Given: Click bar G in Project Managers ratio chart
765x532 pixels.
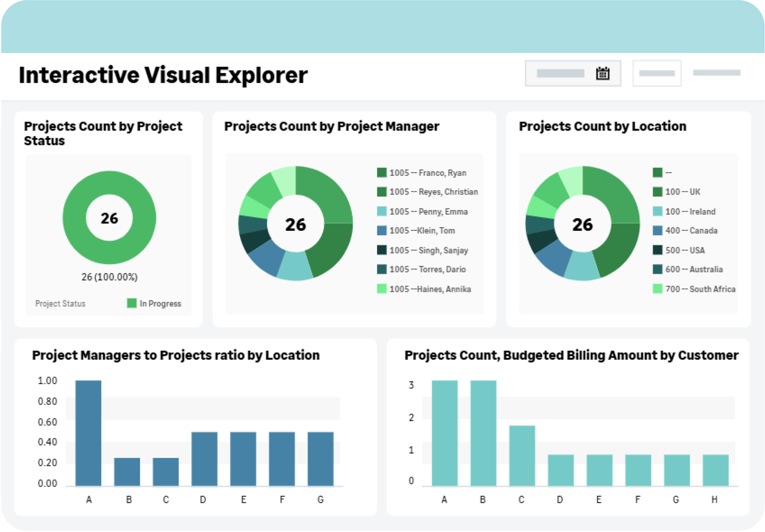Looking at the screenshot, I should coord(321,459).
